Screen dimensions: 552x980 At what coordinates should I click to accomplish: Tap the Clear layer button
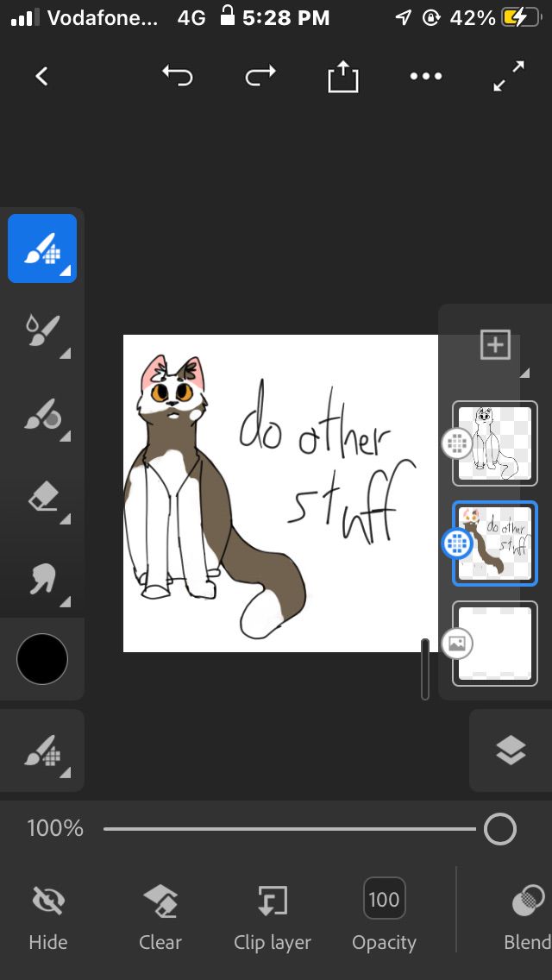tap(160, 916)
